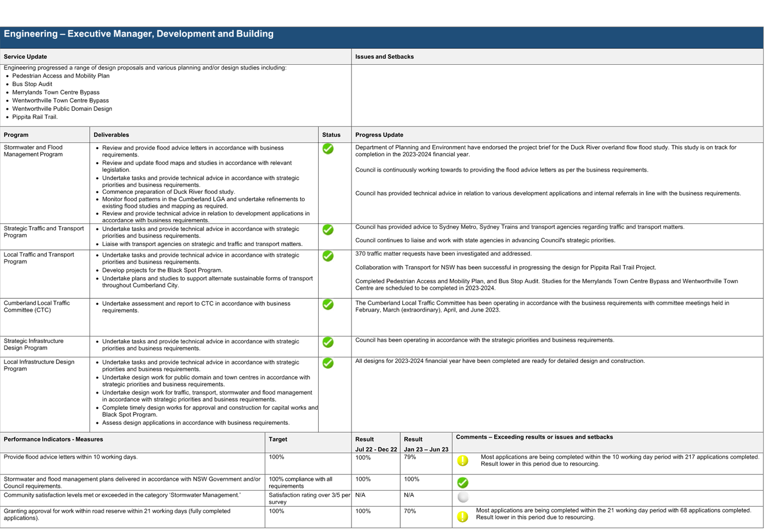Click 'Liaise with transport agencies' deliverable

202,244
